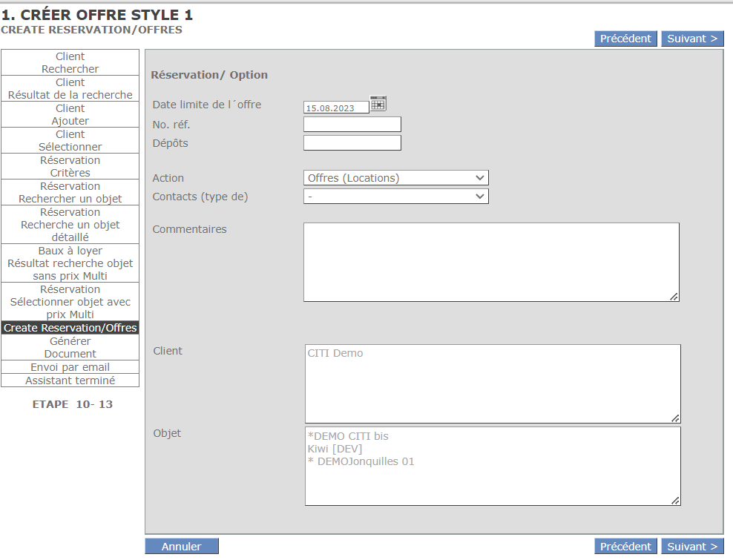733x560 pixels.
Task: Open the calendar date picker icon
Action: click(378, 104)
